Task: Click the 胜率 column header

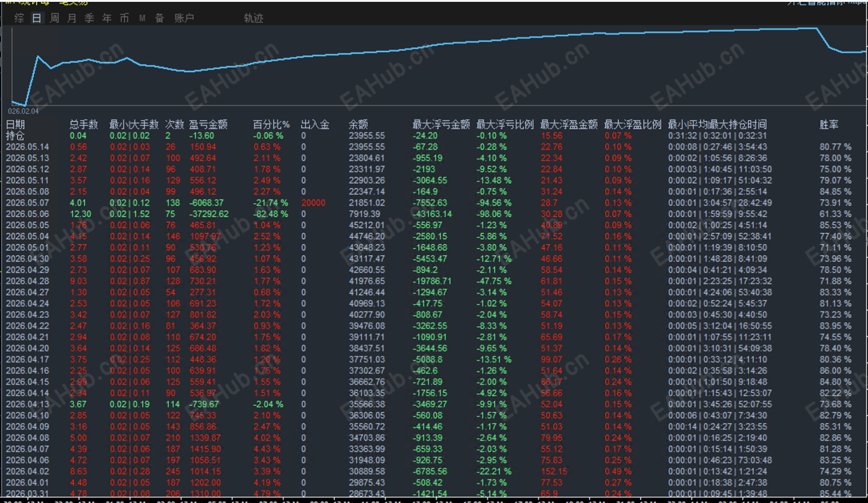Action: (829, 125)
